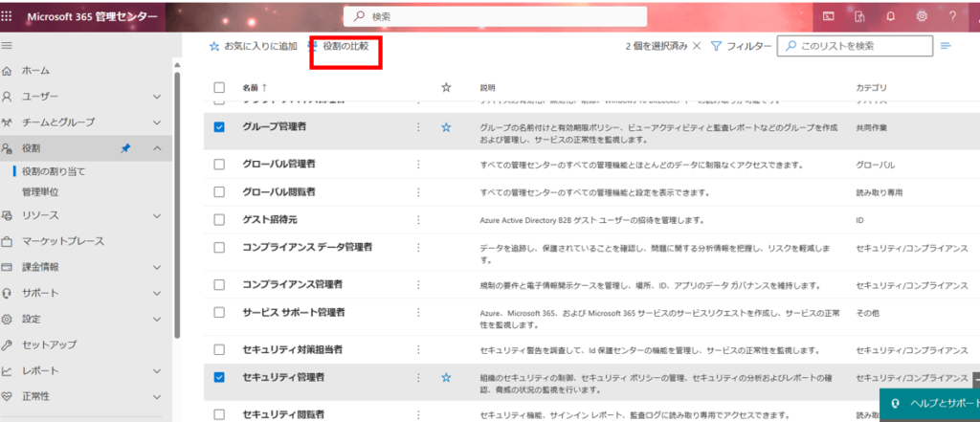The width and height of the screenshot is (980, 422).
Task: Toggle favorite star for セキュリティ管理者
Action: pyautogui.click(x=446, y=378)
